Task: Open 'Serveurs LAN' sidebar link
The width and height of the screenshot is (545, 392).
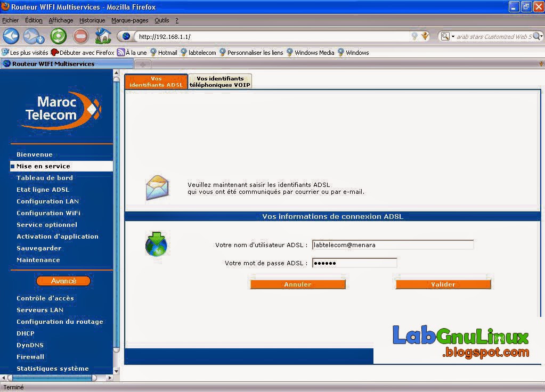Action: pyautogui.click(x=40, y=310)
